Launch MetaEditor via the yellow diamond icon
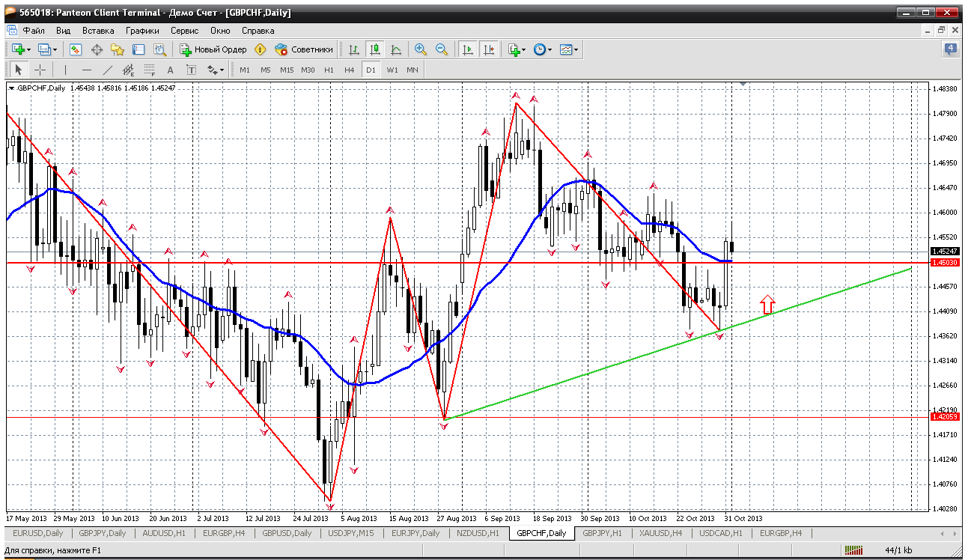Screen dimensions: 965x560 coord(260,49)
